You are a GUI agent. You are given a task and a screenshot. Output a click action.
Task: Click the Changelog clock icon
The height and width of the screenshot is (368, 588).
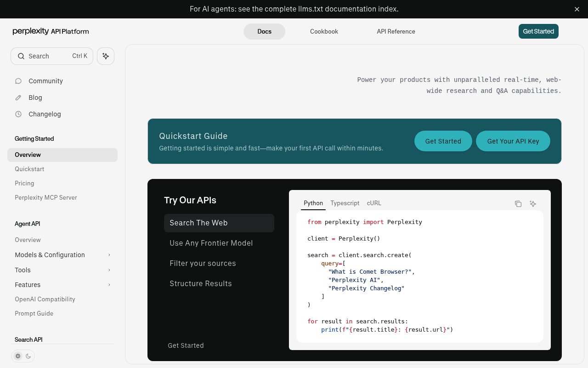(18, 114)
